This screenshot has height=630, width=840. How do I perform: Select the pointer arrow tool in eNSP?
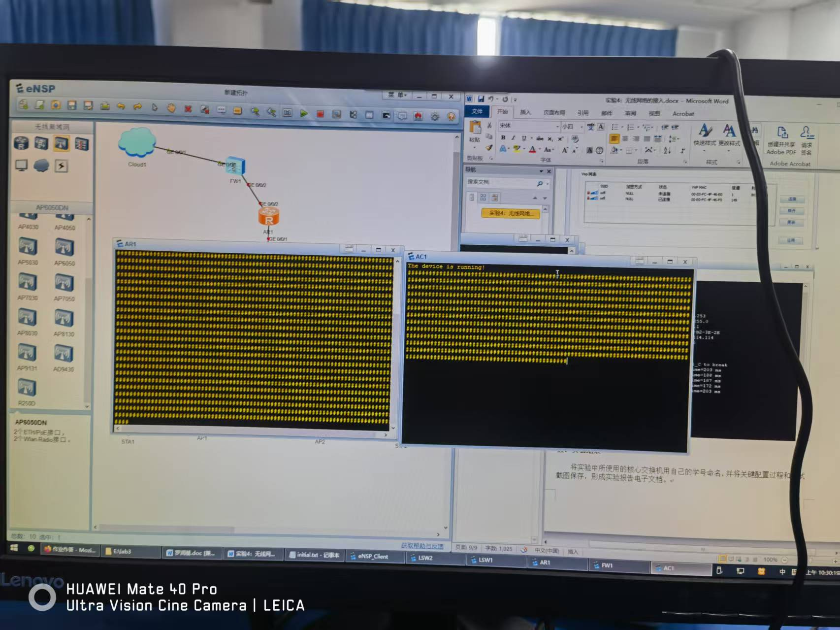point(155,107)
